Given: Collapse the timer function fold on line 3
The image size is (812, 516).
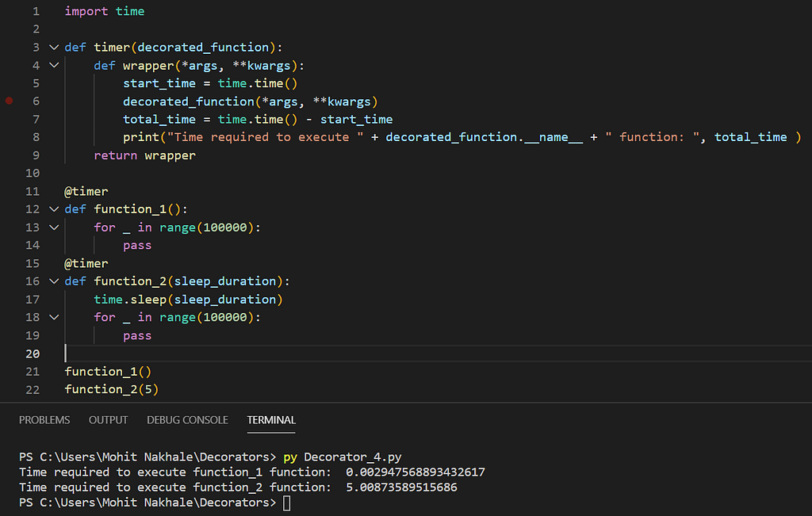Looking at the screenshot, I should (54, 47).
